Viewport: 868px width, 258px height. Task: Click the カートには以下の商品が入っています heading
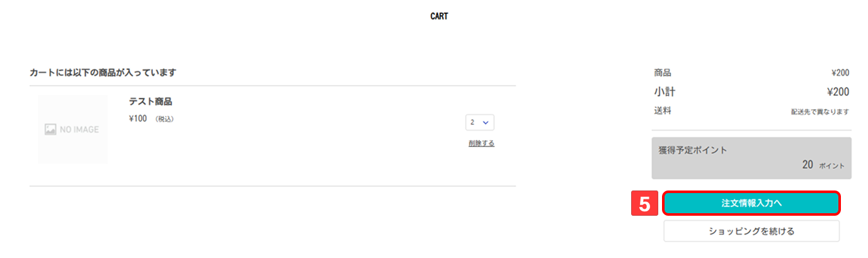(103, 73)
